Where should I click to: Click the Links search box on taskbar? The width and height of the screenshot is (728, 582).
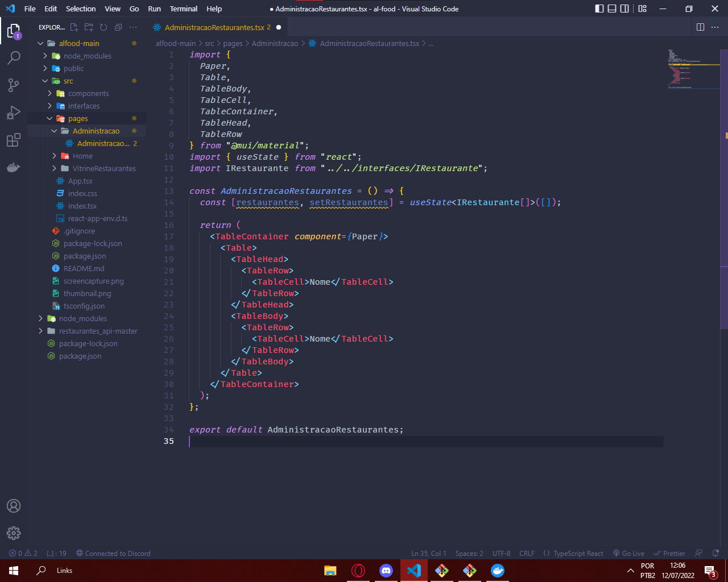tap(64, 571)
